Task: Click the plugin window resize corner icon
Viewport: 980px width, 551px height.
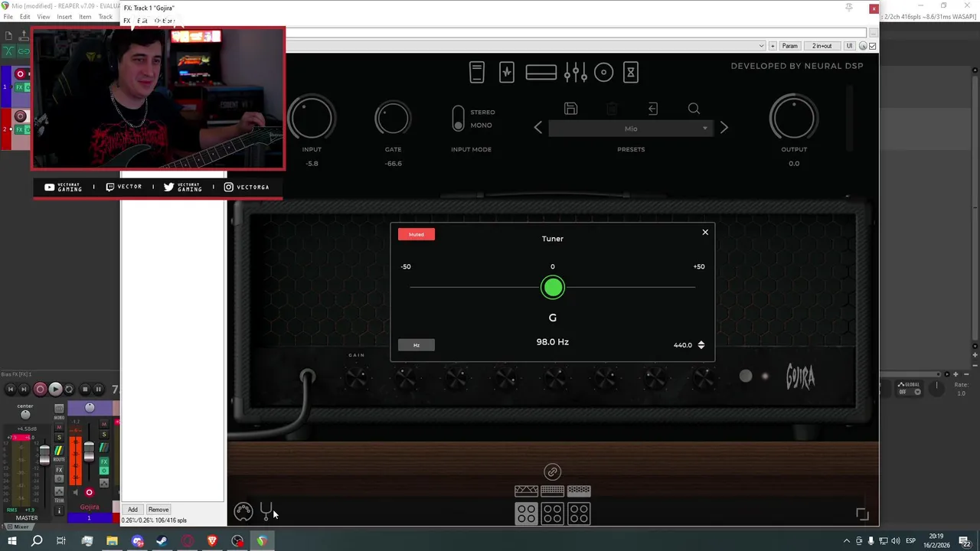Action: 862,514
